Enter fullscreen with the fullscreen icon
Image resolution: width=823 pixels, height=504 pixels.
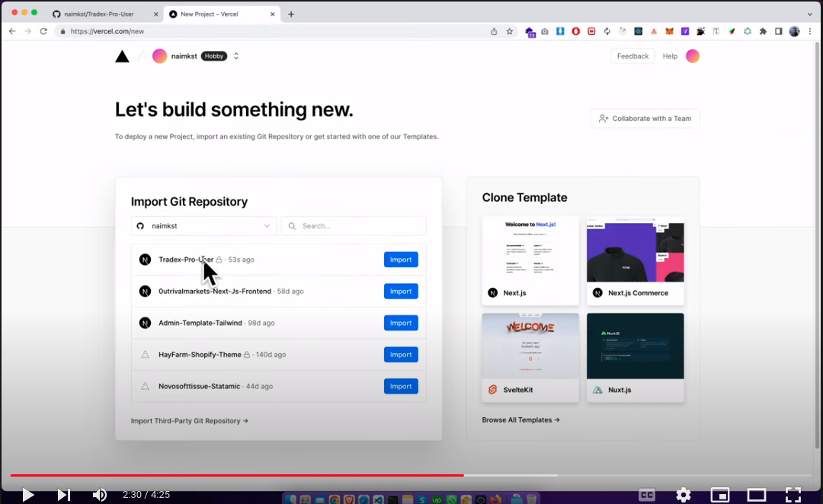pos(793,495)
